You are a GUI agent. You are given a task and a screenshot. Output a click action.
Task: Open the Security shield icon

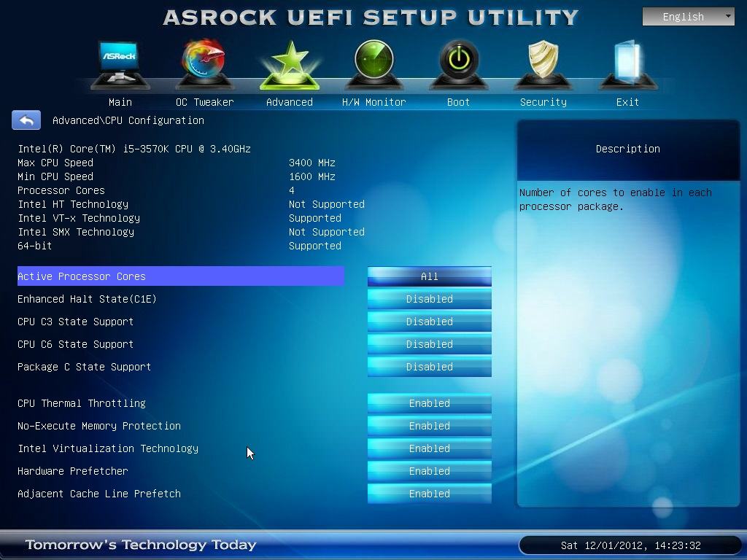coord(543,64)
